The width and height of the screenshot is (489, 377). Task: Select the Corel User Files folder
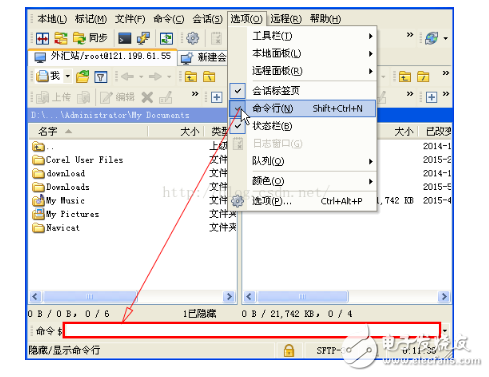(x=78, y=160)
